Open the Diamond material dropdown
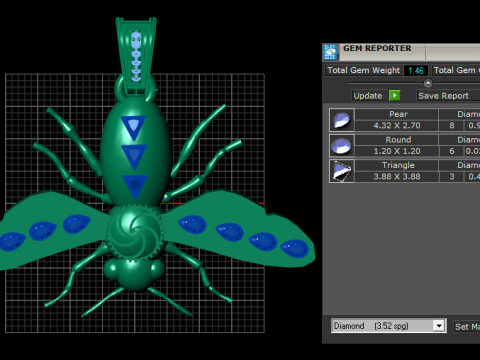 coord(389,326)
